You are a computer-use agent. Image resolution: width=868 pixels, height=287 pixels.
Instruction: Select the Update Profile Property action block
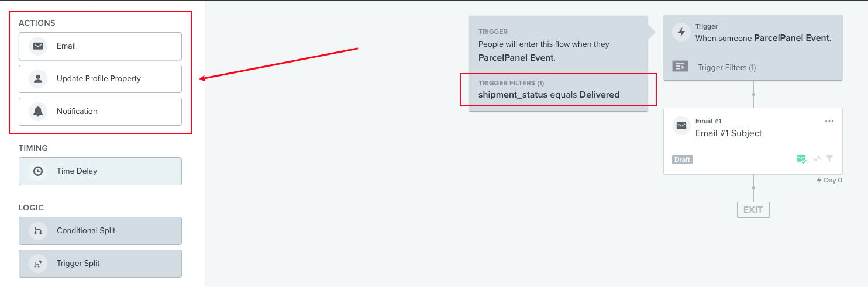[x=100, y=79]
